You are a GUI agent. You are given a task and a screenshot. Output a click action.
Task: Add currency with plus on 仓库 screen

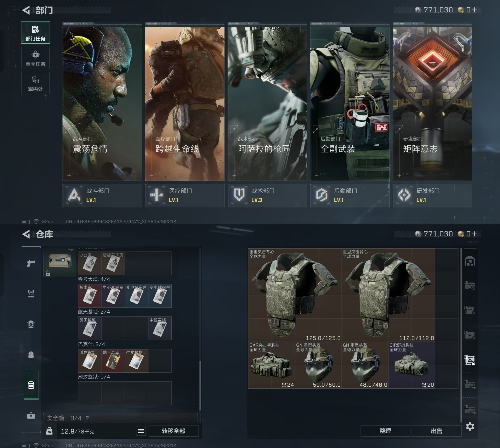click(475, 234)
